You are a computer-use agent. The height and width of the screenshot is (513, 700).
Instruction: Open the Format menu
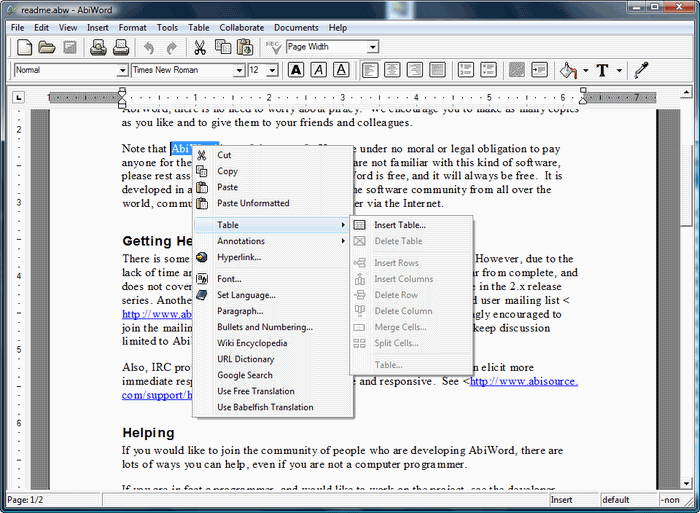pyautogui.click(x=132, y=28)
